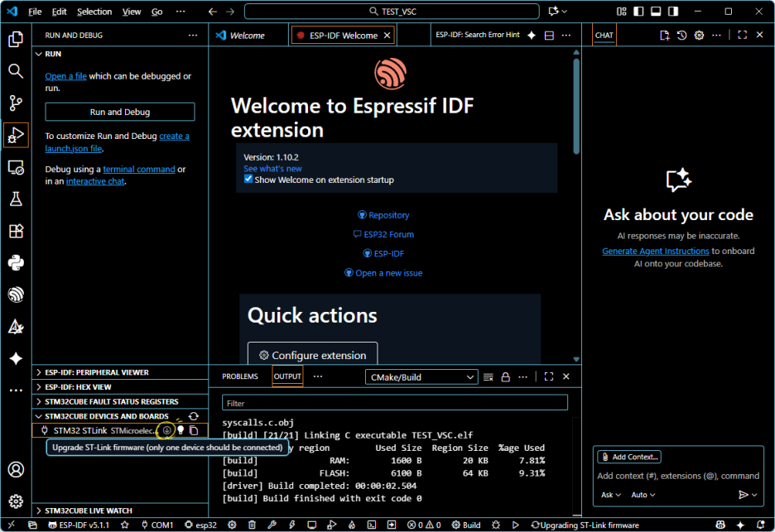Click Add Context button in chat
This screenshot has height=532, width=775.
point(629,457)
